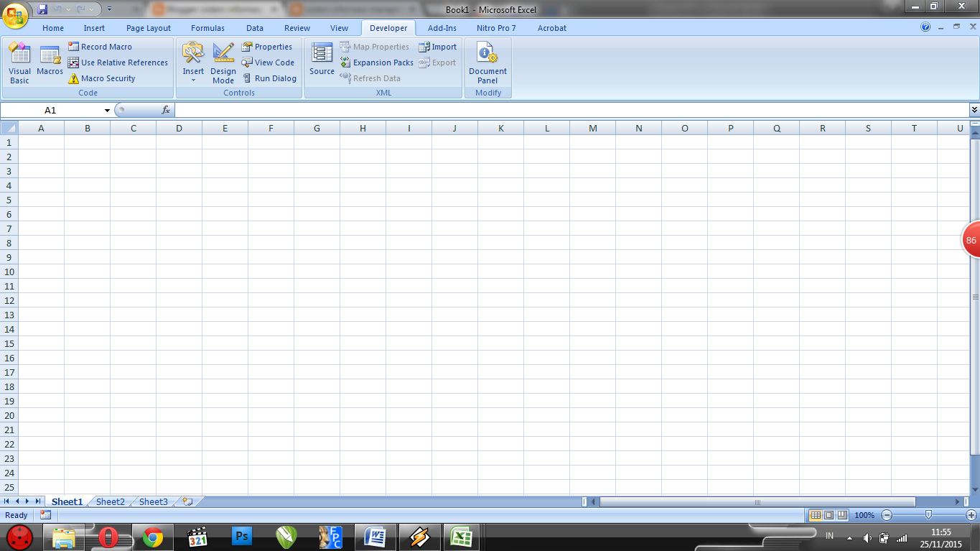
Task: Open Windows Explorer from the taskbar
Action: 63,537
